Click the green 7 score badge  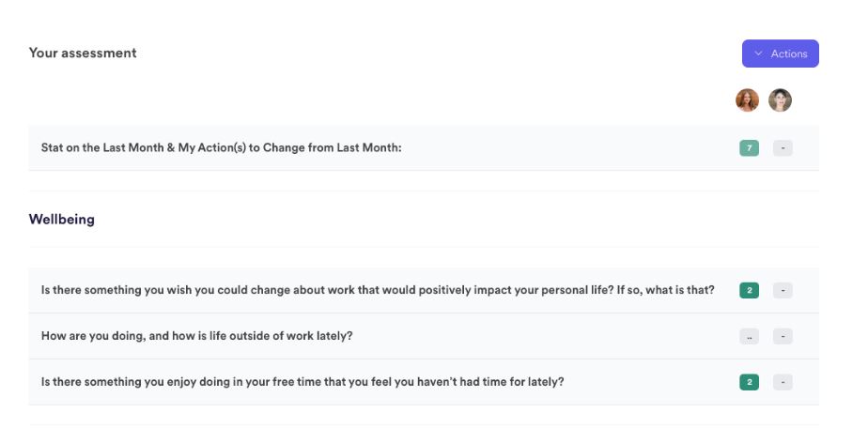[x=749, y=148]
